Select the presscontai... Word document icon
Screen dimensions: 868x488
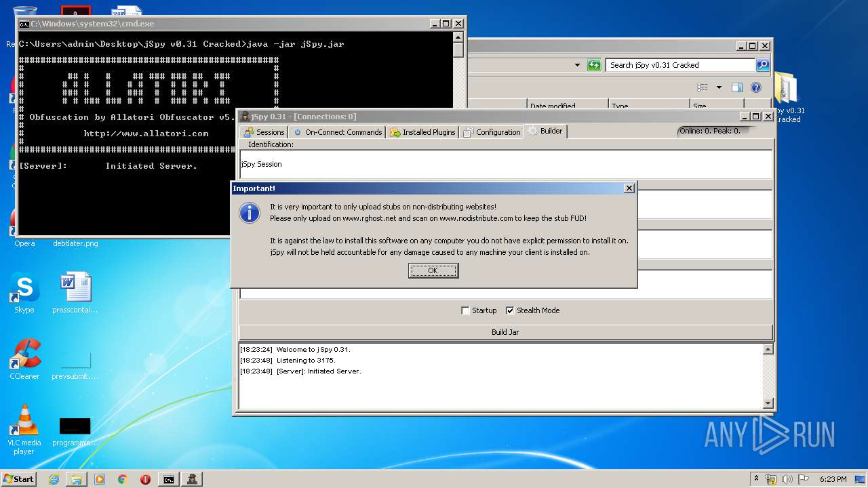tap(75, 293)
